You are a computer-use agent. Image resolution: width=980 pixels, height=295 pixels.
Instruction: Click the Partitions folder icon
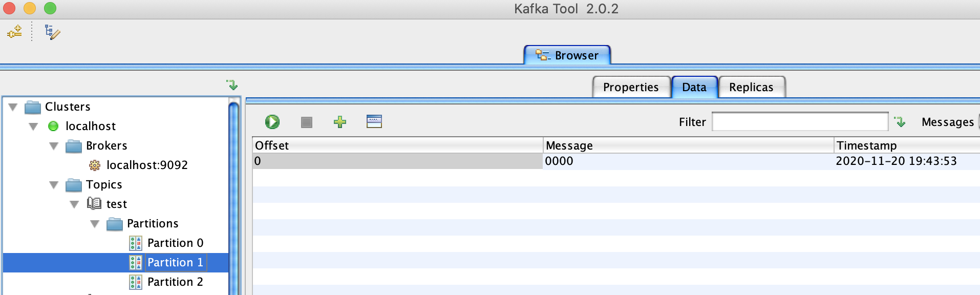[x=115, y=224]
